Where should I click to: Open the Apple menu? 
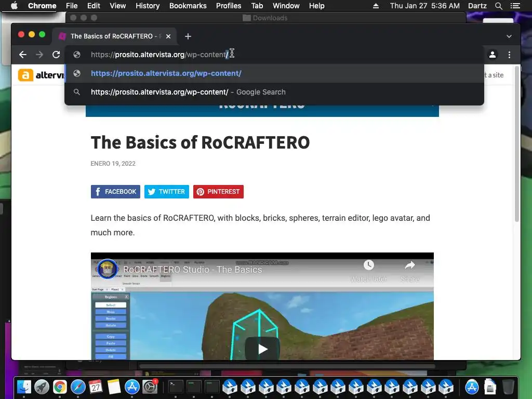14,6
